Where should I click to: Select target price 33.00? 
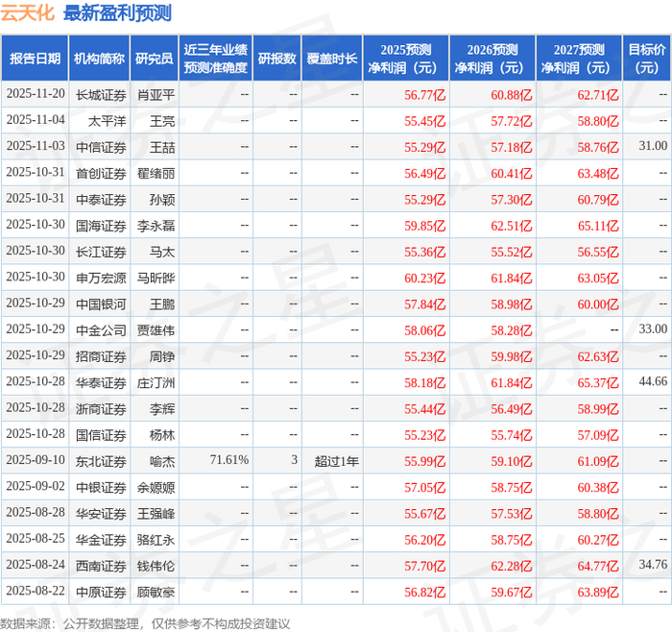[x=653, y=328]
